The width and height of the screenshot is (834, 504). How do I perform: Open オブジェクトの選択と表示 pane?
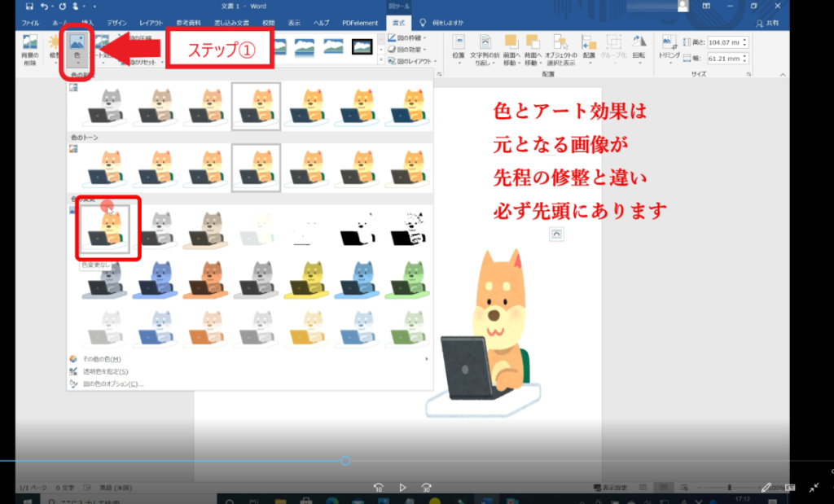click(560, 49)
